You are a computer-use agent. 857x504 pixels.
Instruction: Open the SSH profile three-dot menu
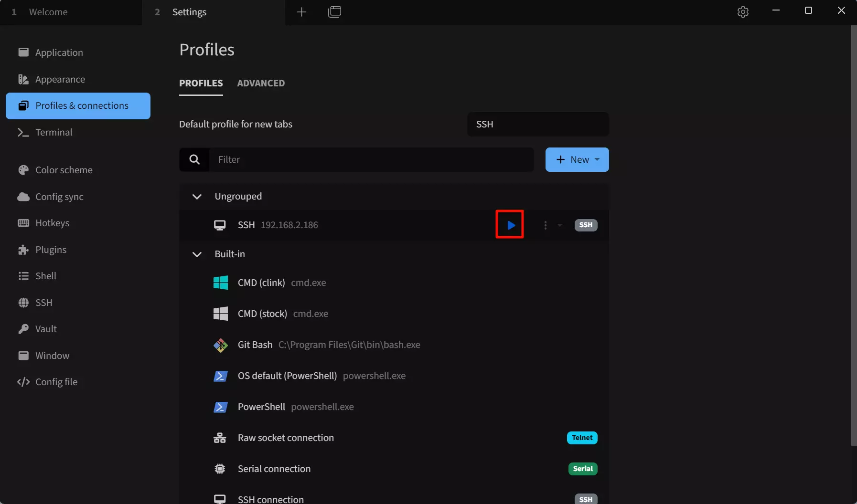coord(545,225)
